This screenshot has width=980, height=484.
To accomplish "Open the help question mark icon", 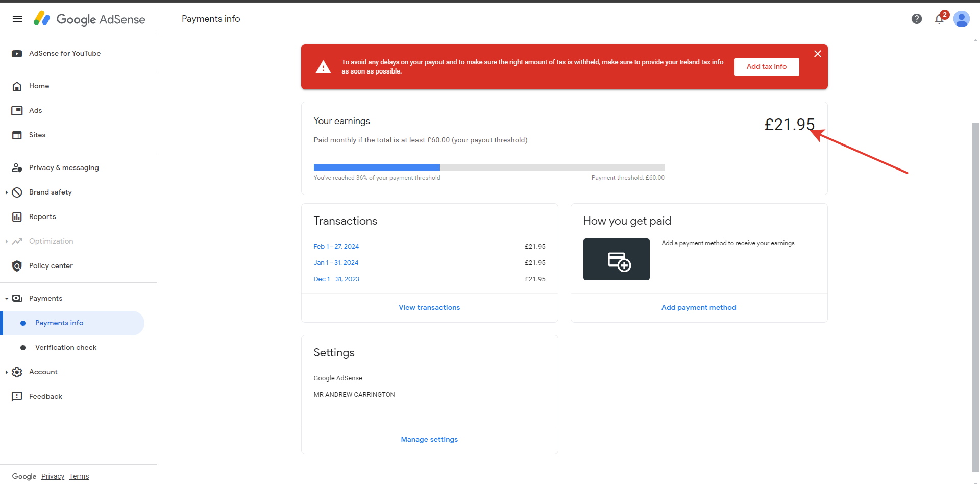I will tap(917, 19).
